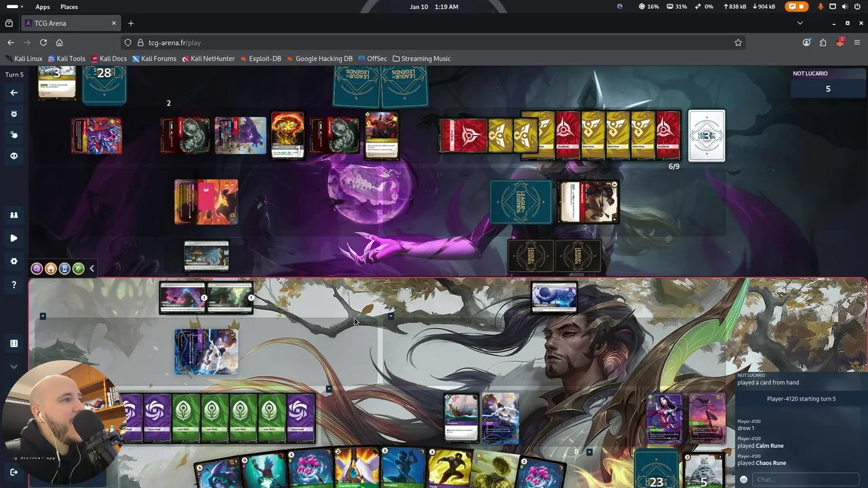The image size is (868, 488).
Task: Close the TCG Arena tab
Action: [113, 23]
